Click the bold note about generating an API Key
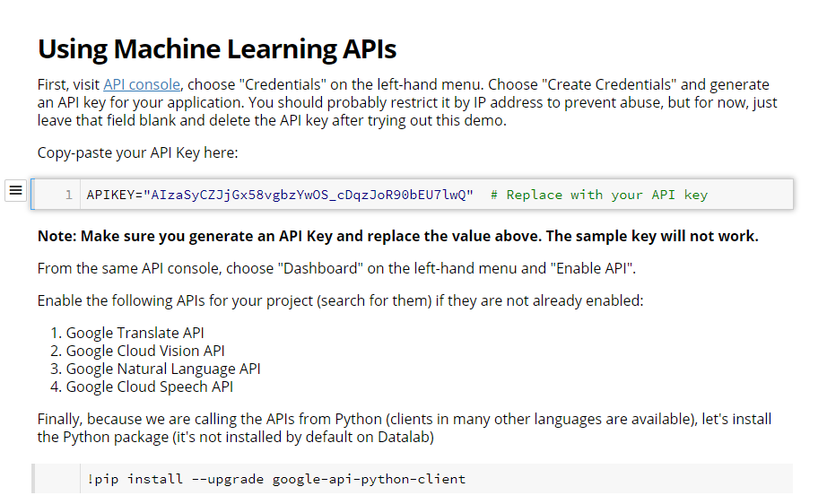The width and height of the screenshot is (827, 504). click(397, 236)
